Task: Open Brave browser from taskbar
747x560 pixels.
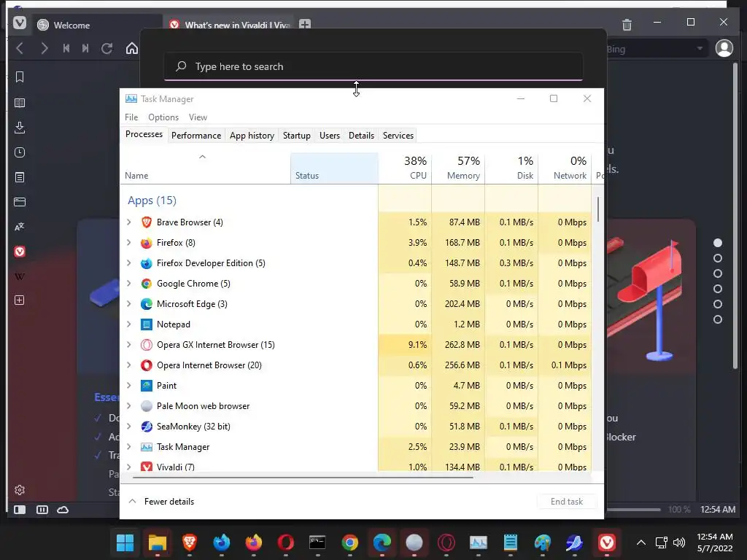Action: [190, 542]
